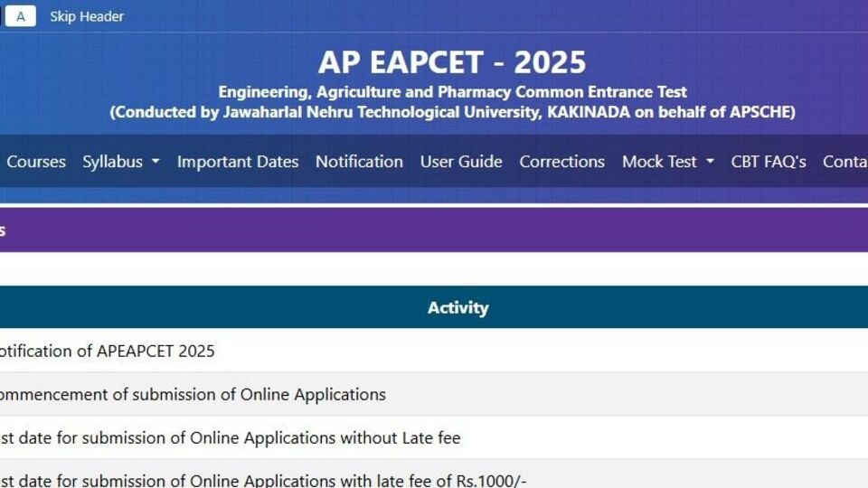Expand the Mock Test dropdown
This screenshot has width=868, height=488.
tap(667, 162)
